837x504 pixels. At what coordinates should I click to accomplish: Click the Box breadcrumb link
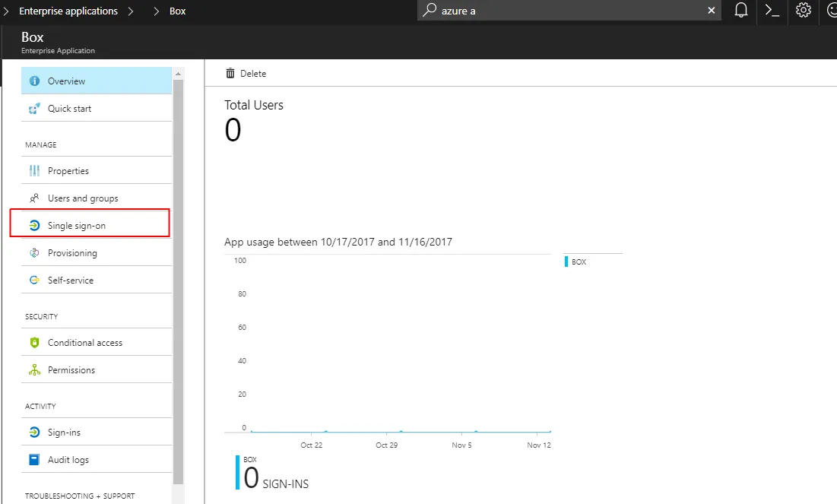pyautogui.click(x=178, y=11)
